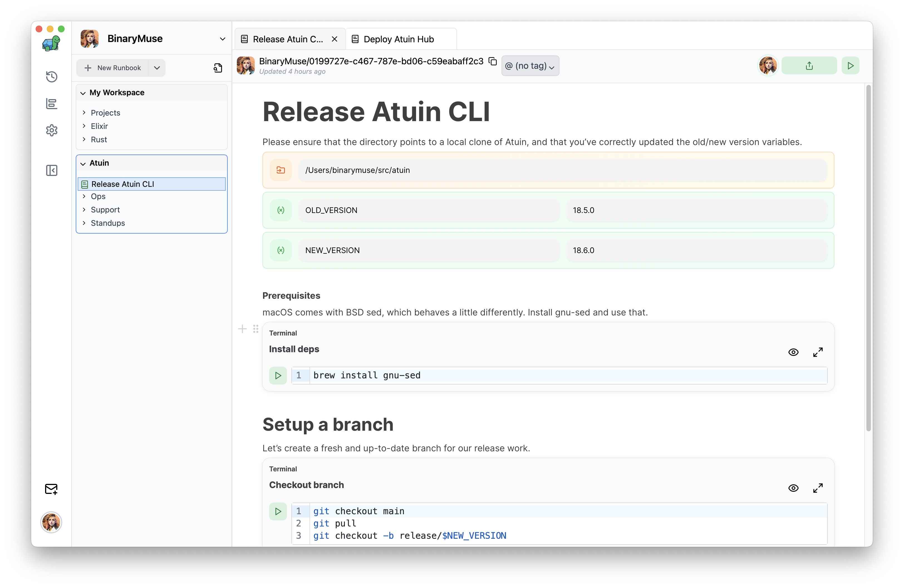Click the NEW_VERSION value field showing 18.6.0

(x=697, y=250)
